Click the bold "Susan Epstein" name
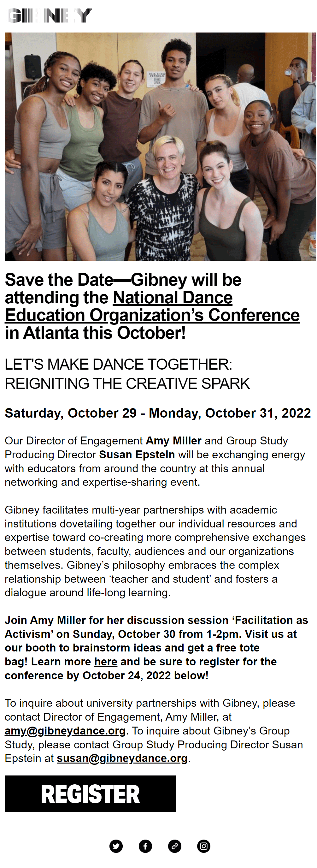 coord(137,455)
